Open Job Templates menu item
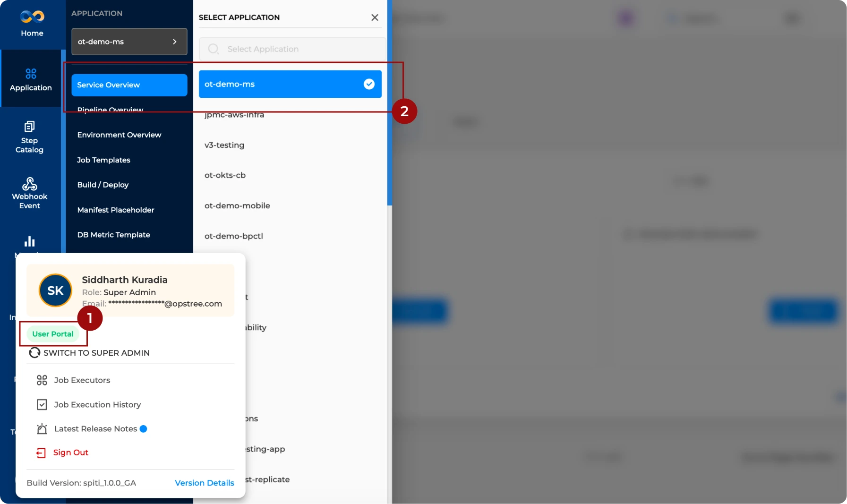This screenshot has width=847, height=504. coord(103,160)
